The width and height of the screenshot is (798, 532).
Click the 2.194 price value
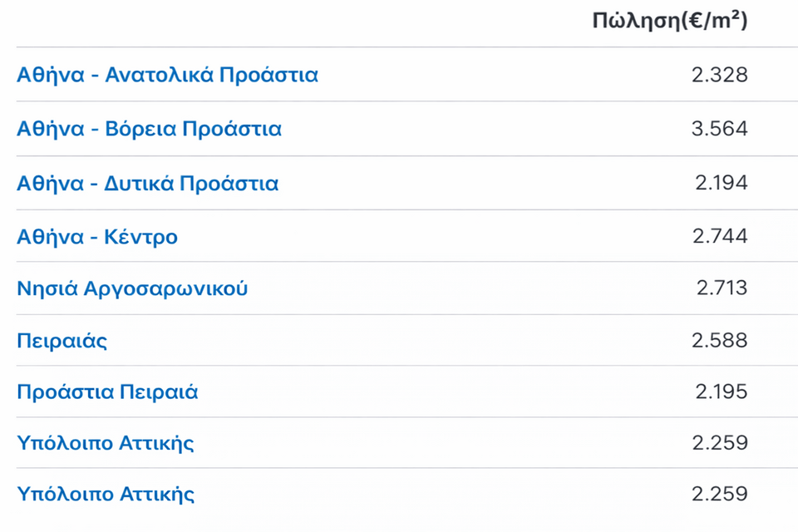click(x=721, y=183)
